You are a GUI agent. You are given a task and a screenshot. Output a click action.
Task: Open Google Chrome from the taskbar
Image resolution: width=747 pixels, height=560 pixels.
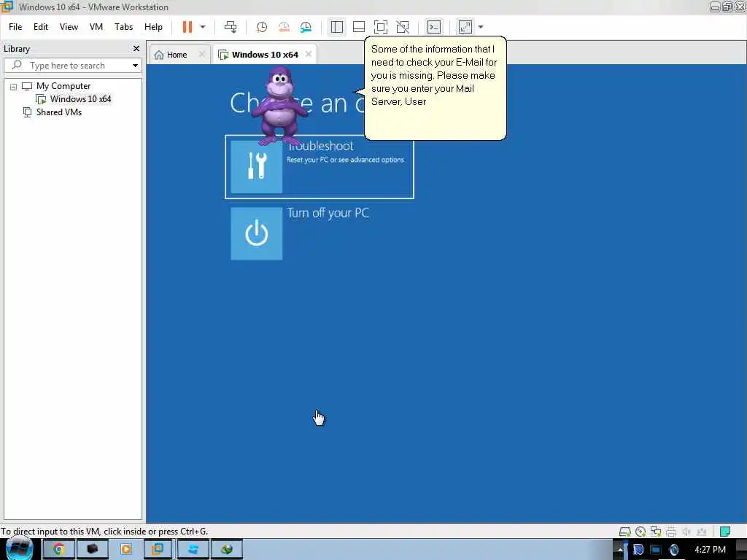pyautogui.click(x=58, y=550)
